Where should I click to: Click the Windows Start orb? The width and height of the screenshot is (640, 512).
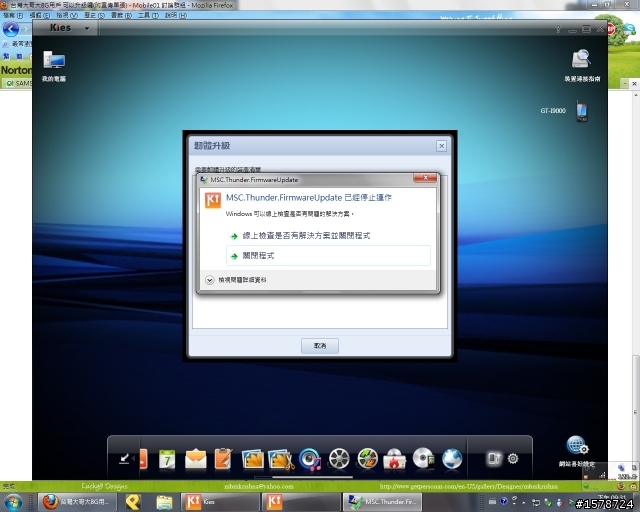14,502
